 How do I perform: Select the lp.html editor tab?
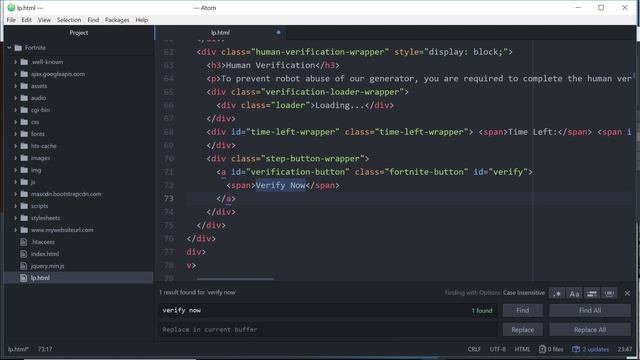click(220, 33)
